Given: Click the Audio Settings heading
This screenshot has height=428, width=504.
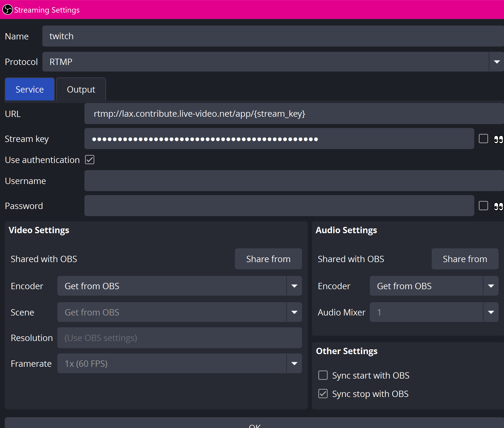Looking at the screenshot, I should (x=346, y=230).
